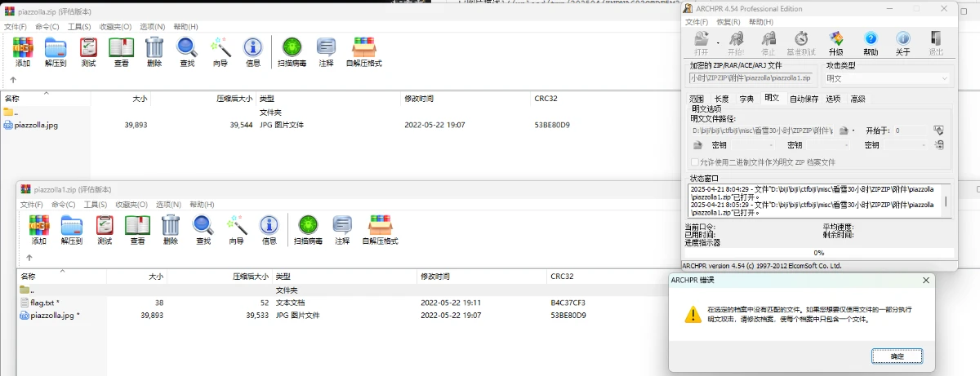Screen dimensions: 980x376
Task: Click Test icon in piazzolla1.zip window
Action: 105,224
